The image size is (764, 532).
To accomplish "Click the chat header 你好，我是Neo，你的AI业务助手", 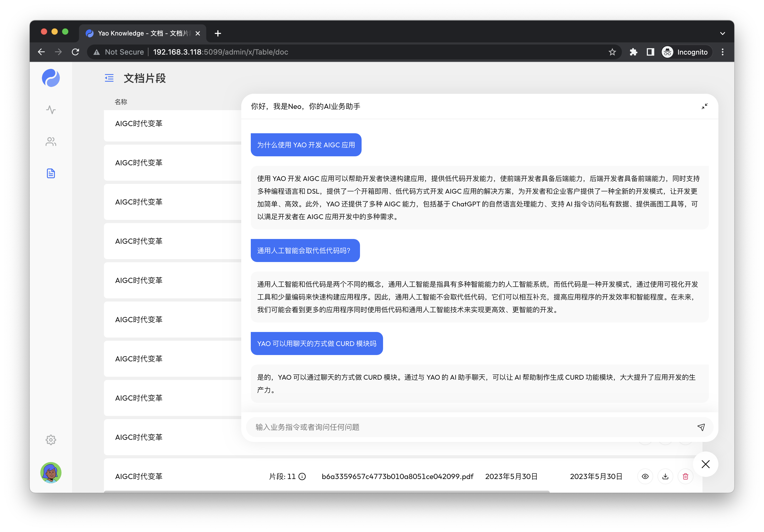I will (305, 107).
